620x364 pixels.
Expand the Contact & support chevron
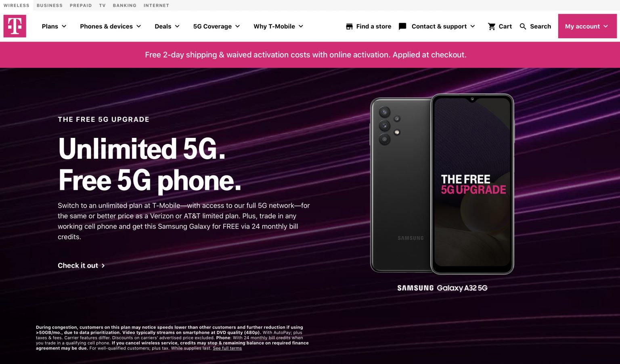tap(473, 26)
